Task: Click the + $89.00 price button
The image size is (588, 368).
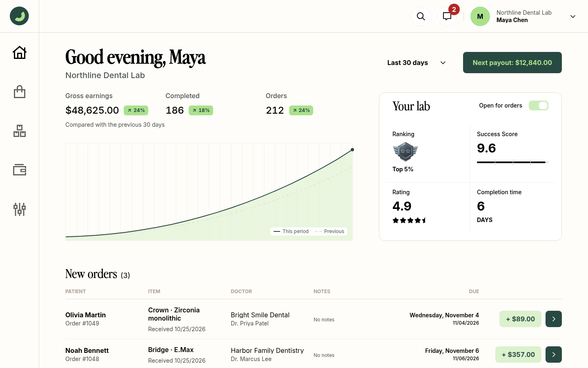Action: pyautogui.click(x=520, y=319)
